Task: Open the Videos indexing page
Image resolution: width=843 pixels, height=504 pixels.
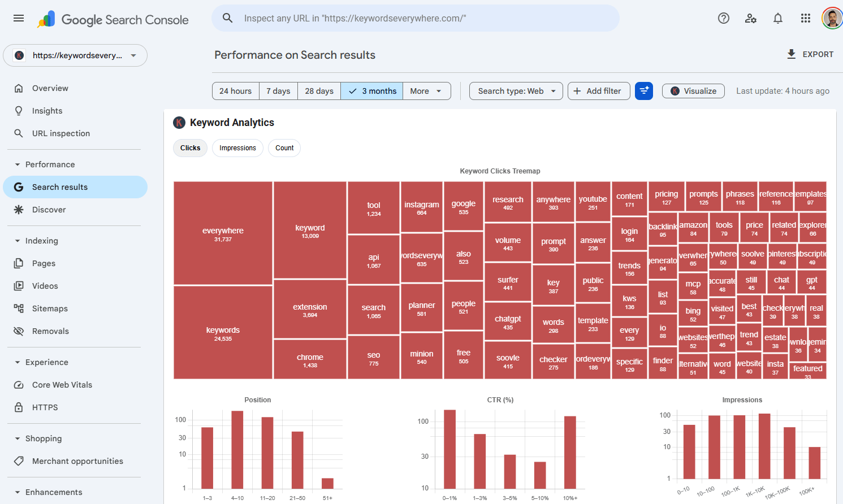Action: tap(75, 286)
